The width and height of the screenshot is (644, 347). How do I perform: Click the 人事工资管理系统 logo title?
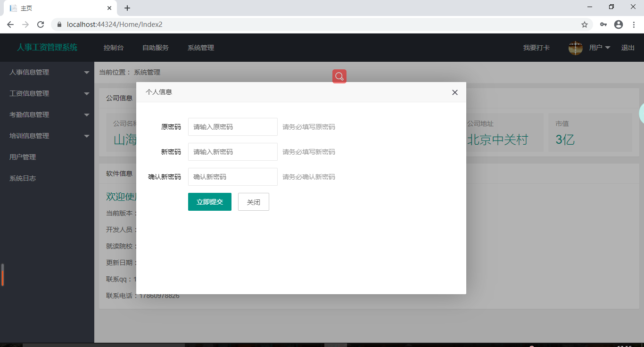[47, 47]
